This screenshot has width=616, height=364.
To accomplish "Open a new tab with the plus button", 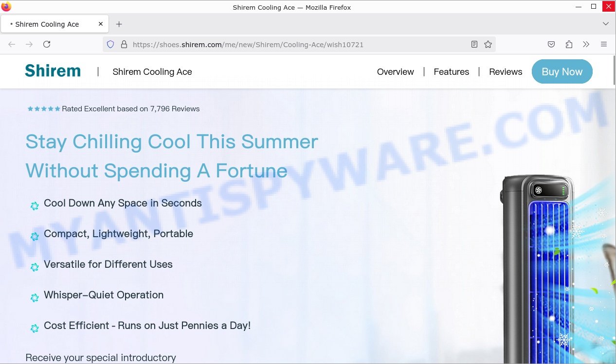I will pos(119,24).
